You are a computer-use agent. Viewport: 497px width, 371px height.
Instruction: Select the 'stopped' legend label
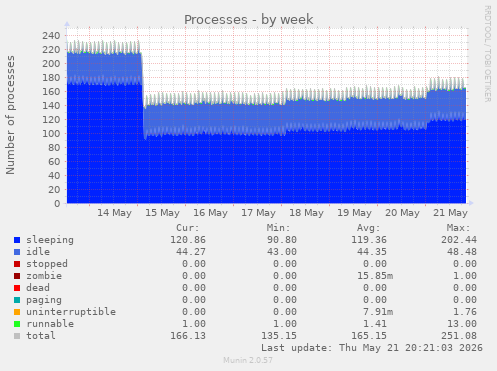coord(47,264)
